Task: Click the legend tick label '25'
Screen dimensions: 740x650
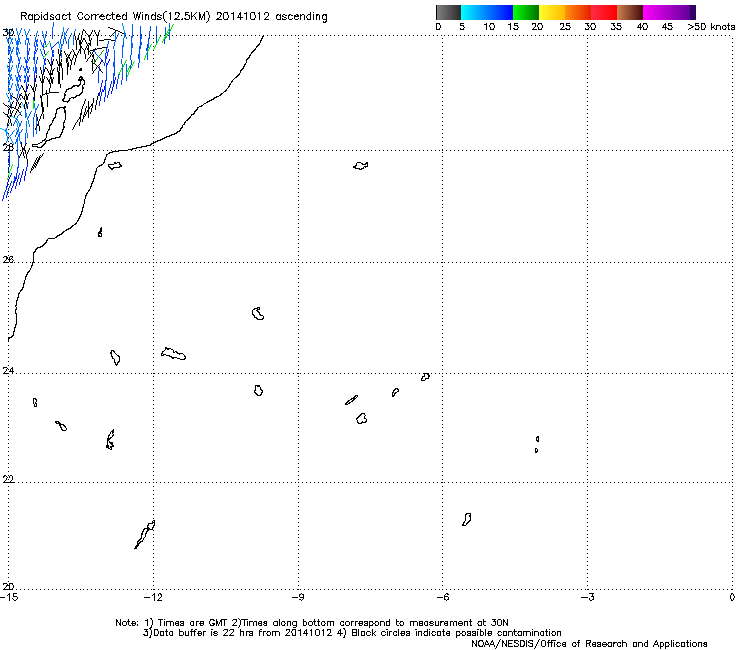Action: 565,27
